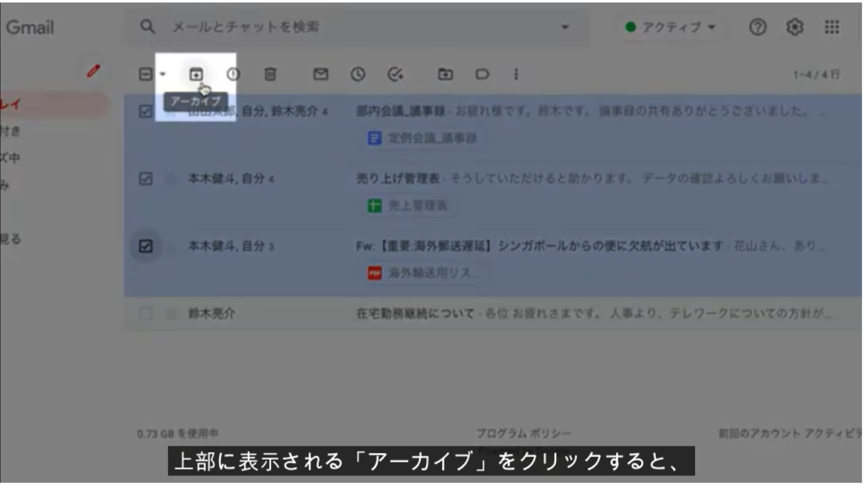Open the 海外輸送用リス PDF attachment
Image resolution: width=868 pixels, height=489 pixels.
point(424,273)
